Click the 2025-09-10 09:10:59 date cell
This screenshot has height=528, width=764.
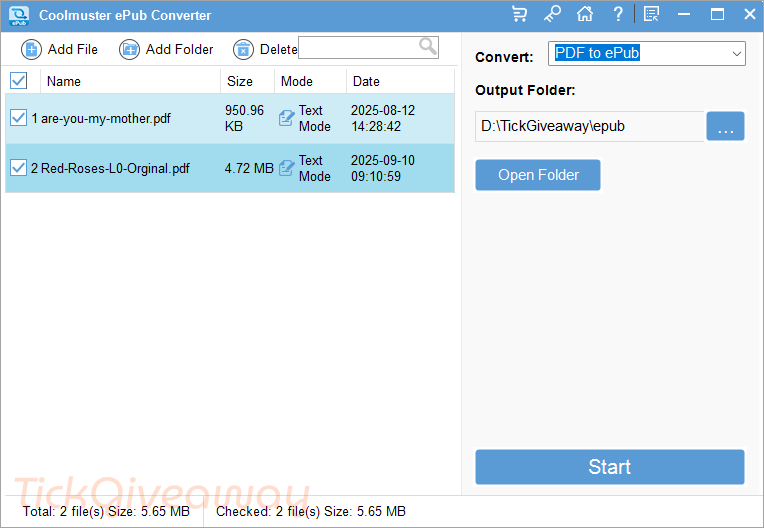click(x=383, y=169)
